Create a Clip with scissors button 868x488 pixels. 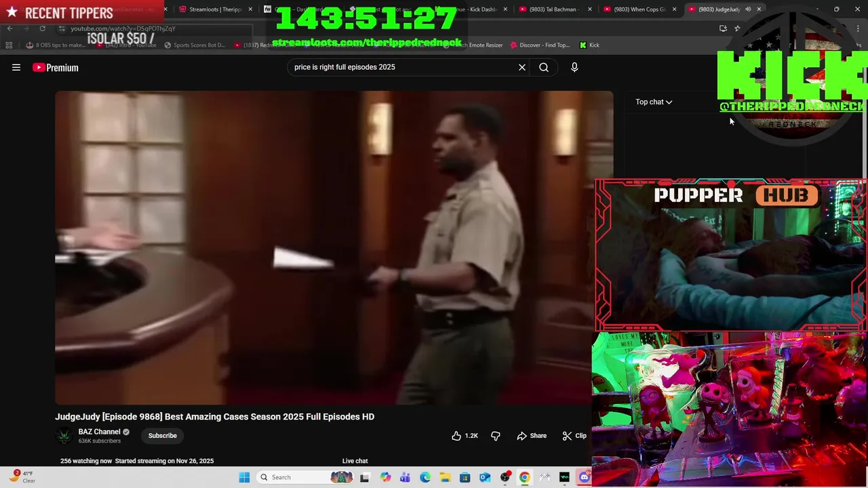point(574,436)
